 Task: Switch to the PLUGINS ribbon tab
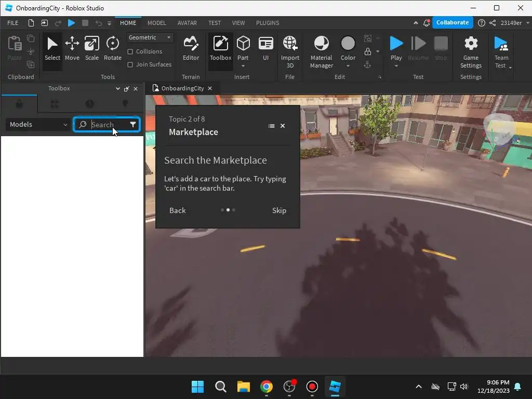[x=268, y=23]
